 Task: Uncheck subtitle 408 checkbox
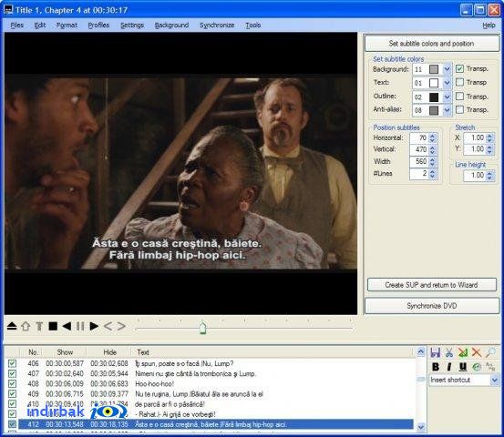click(x=12, y=383)
